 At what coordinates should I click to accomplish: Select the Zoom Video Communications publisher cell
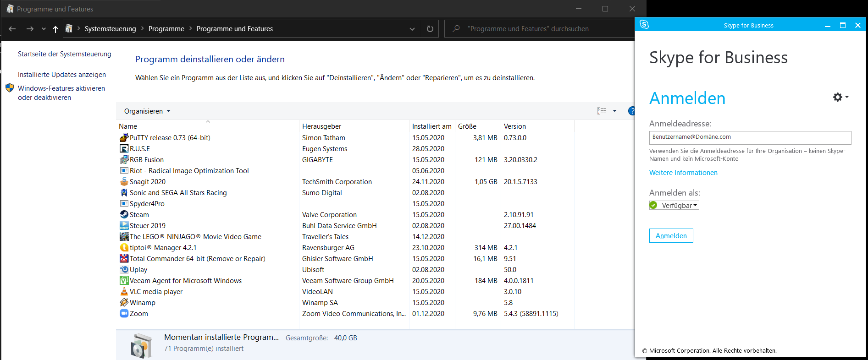pyautogui.click(x=354, y=314)
